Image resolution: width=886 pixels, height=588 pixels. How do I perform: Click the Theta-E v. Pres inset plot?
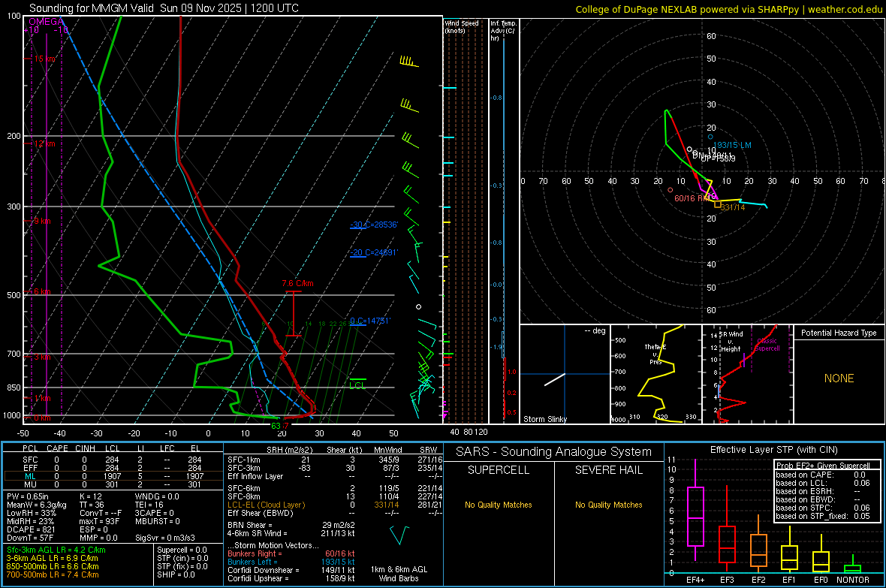click(x=656, y=374)
